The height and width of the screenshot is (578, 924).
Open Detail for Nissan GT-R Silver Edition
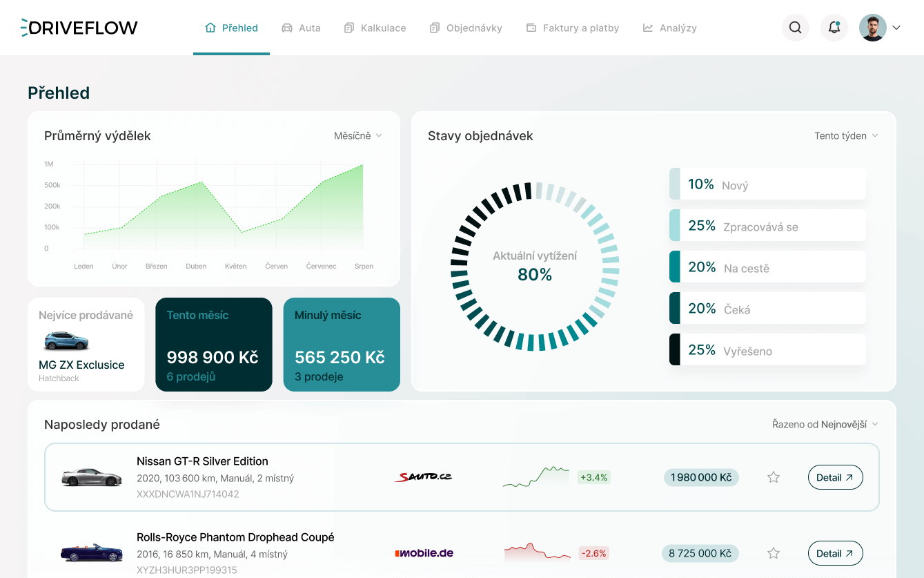[x=835, y=476]
